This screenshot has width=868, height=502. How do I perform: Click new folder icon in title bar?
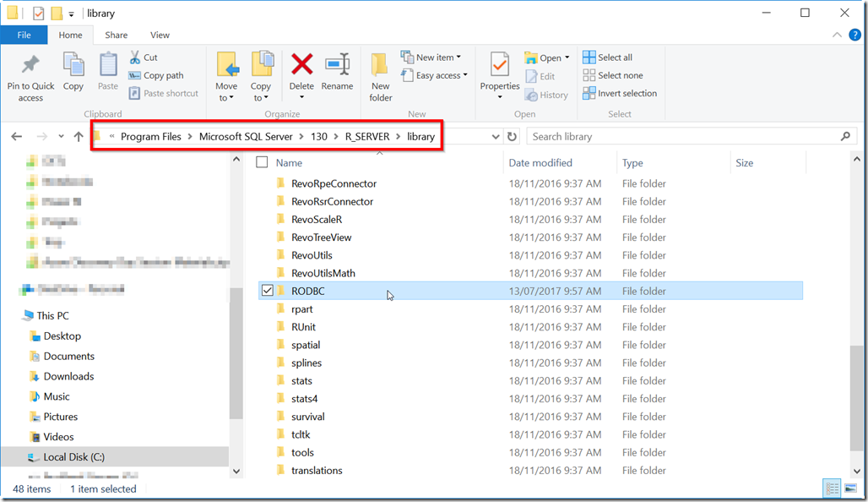[57, 14]
